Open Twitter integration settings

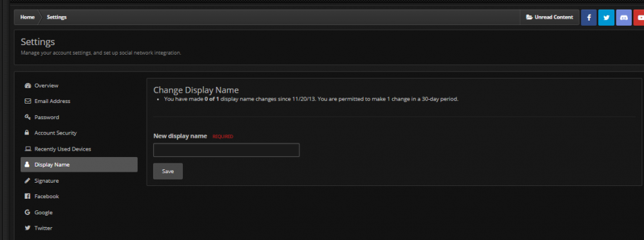[x=79, y=228]
